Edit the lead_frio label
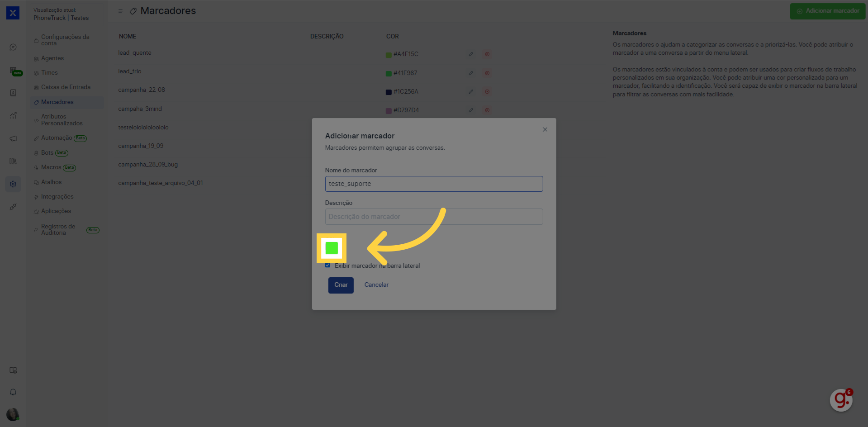Screen dimensions: 868x427 (x=471, y=73)
